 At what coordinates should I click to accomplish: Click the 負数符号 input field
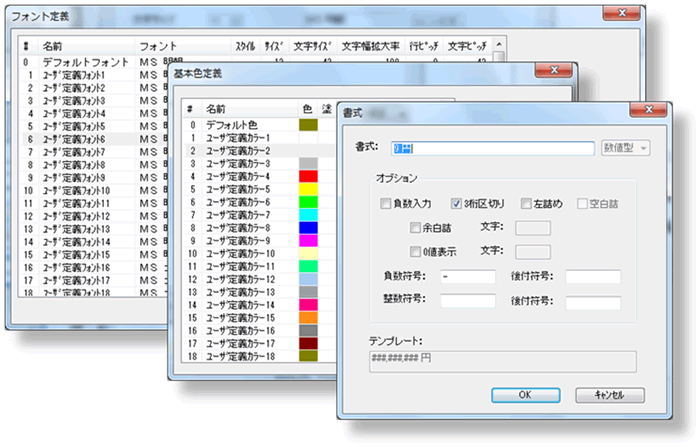click(x=468, y=277)
